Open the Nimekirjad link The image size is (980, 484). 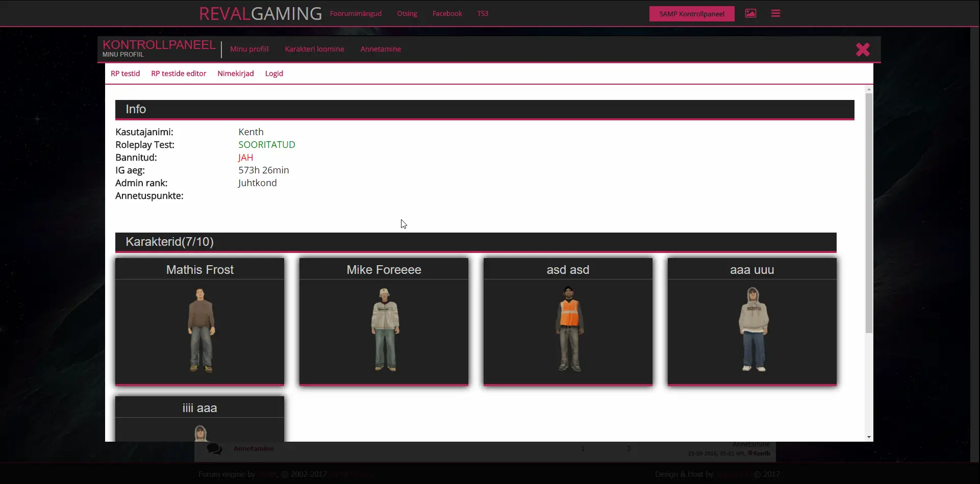(235, 73)
